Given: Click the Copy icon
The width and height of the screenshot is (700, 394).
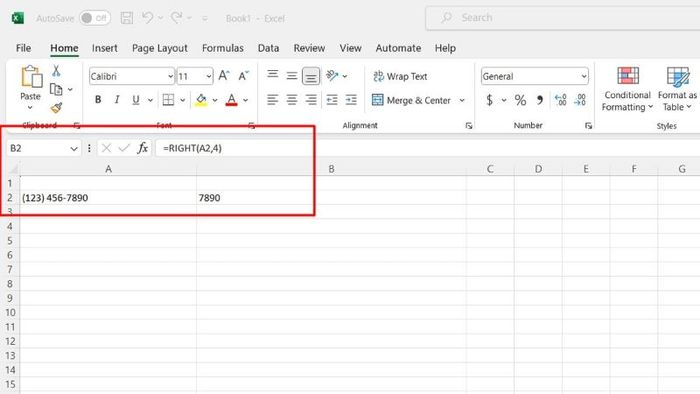Looking at the screenshot, I should (56, 89).
